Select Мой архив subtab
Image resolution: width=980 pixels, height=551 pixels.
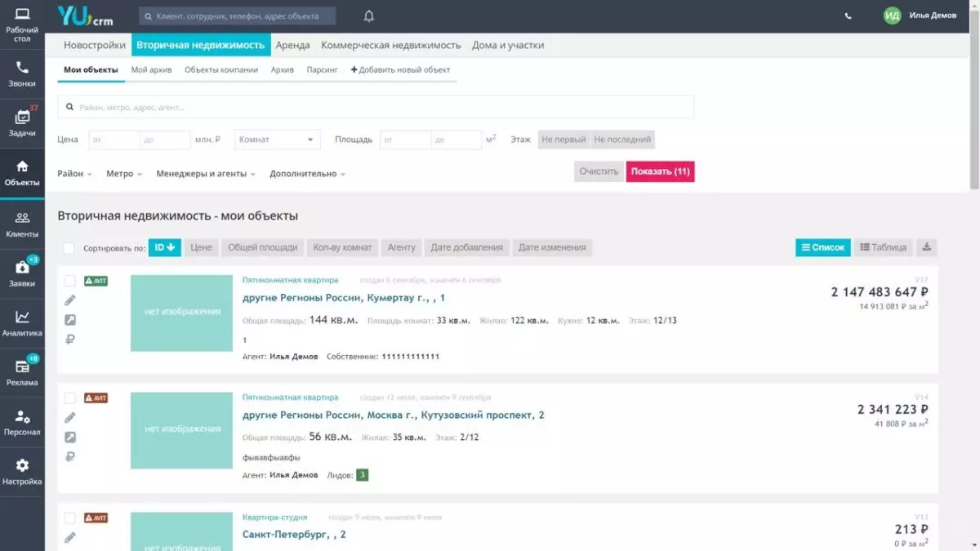pyautogui.click(x=151, y=70)
